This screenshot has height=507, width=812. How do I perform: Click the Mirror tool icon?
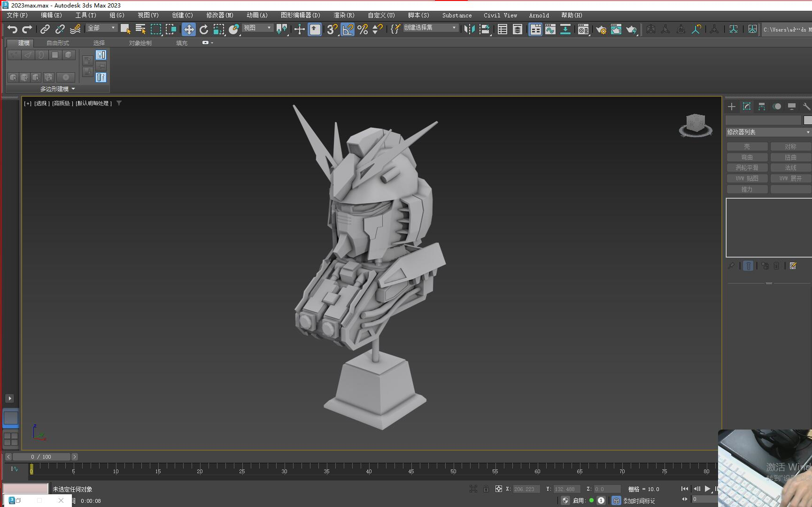(x=469, y=30)
